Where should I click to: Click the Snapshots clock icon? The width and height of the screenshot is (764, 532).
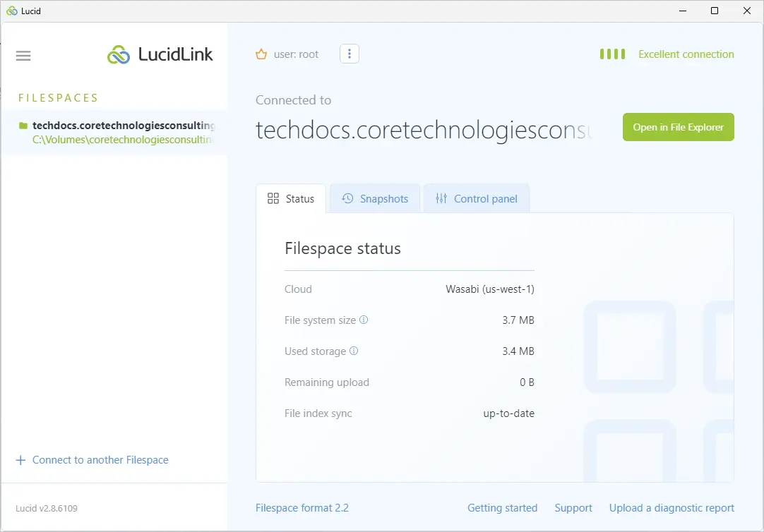pos(347,198)
